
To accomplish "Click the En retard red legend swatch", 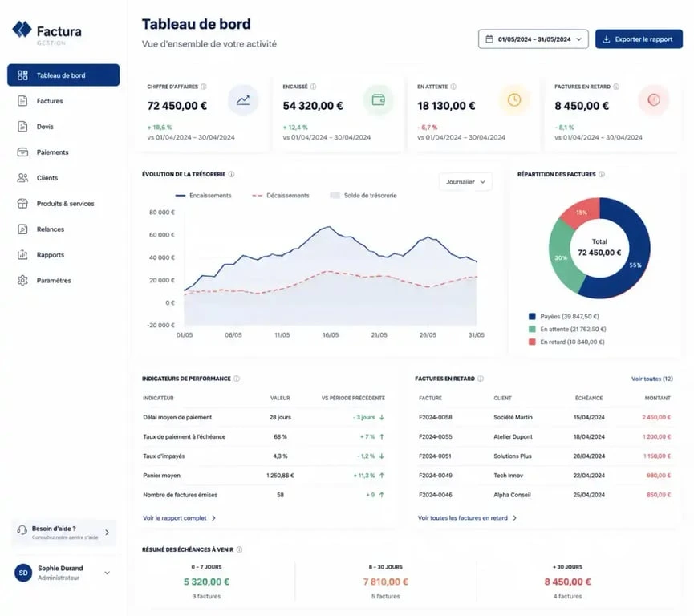I will (532, 342).
